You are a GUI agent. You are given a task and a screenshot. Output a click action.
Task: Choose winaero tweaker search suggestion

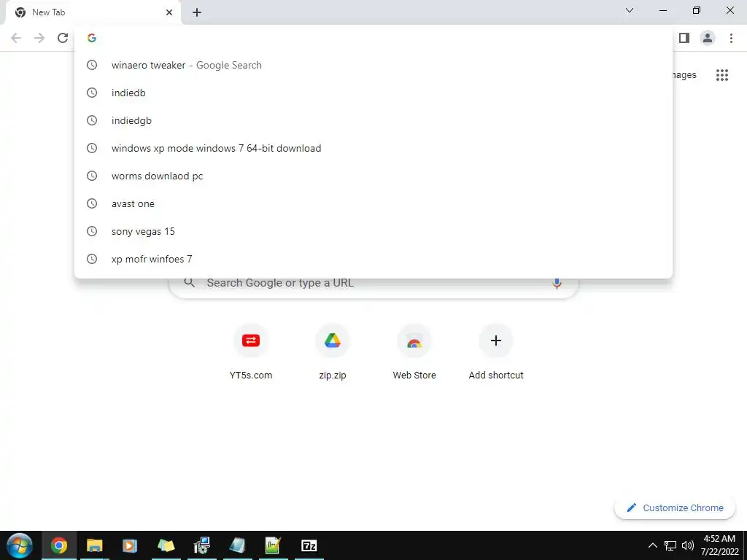coord(373,65)
